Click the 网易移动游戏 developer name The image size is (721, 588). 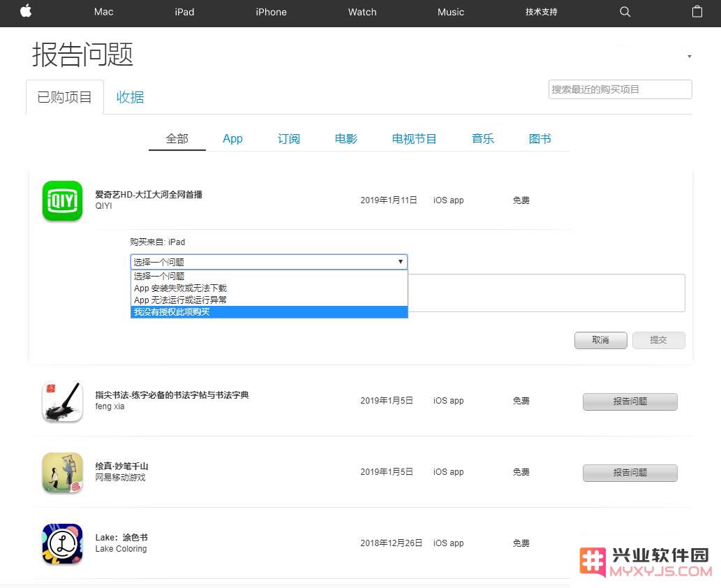pyautogui.click(x=120, y=478)
